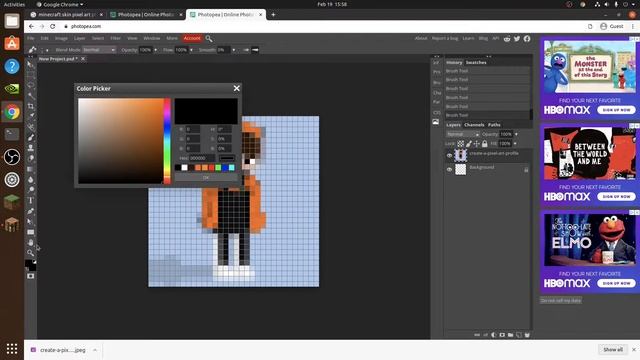Switch to the Paths tab

click(494, 125)
